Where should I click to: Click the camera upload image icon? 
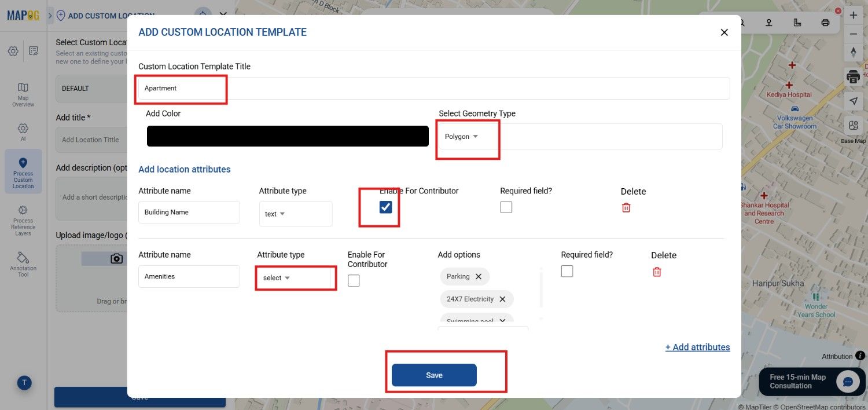116,259
